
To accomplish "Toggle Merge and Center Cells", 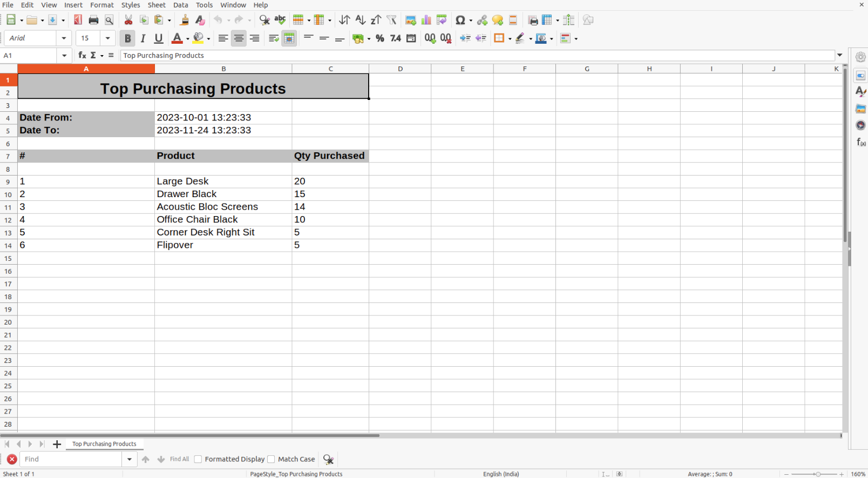I will [289, 38].
